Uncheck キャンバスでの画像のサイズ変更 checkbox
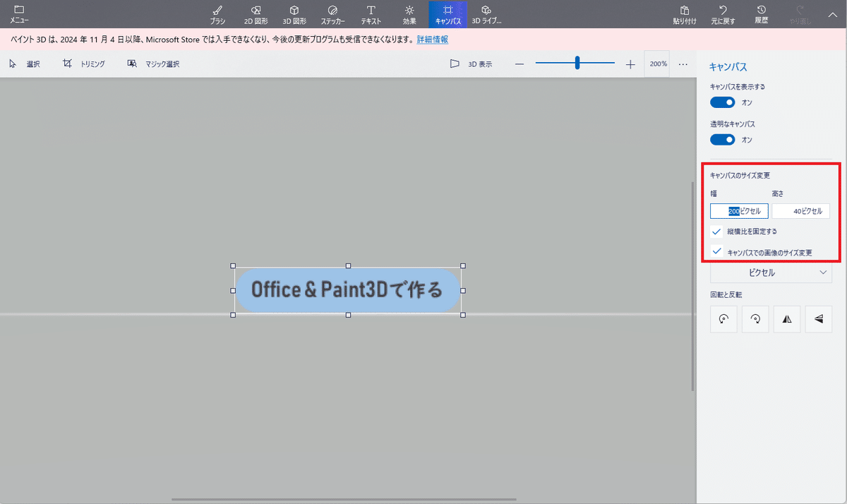847x504 pixels. [717, 251]
